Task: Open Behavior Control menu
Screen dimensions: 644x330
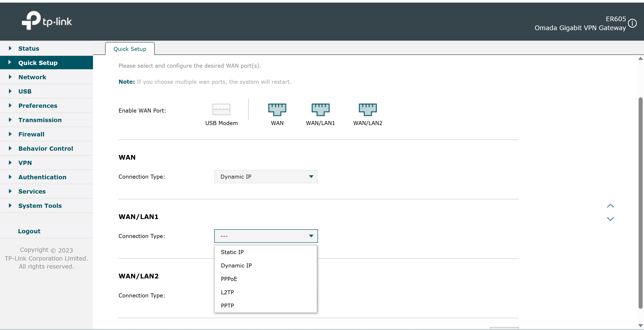Action: point(47,148)
